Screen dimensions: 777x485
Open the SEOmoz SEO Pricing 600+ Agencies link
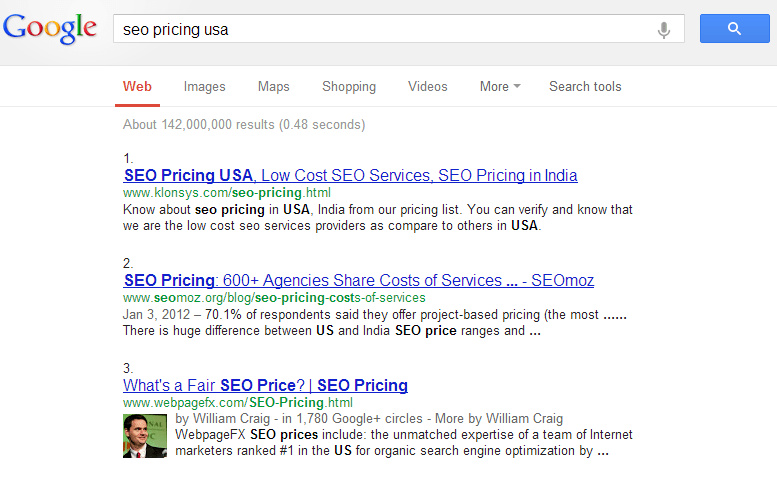(x=359, y=280)
